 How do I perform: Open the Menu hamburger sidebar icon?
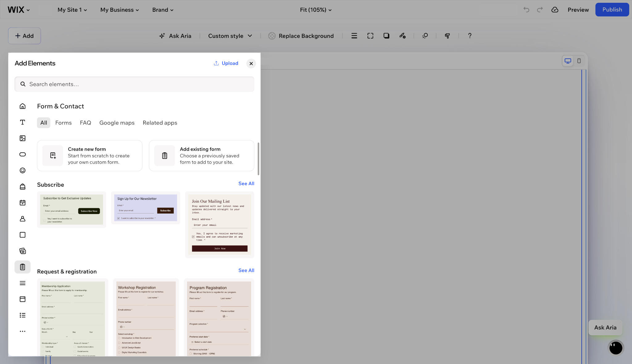point(23,283)
